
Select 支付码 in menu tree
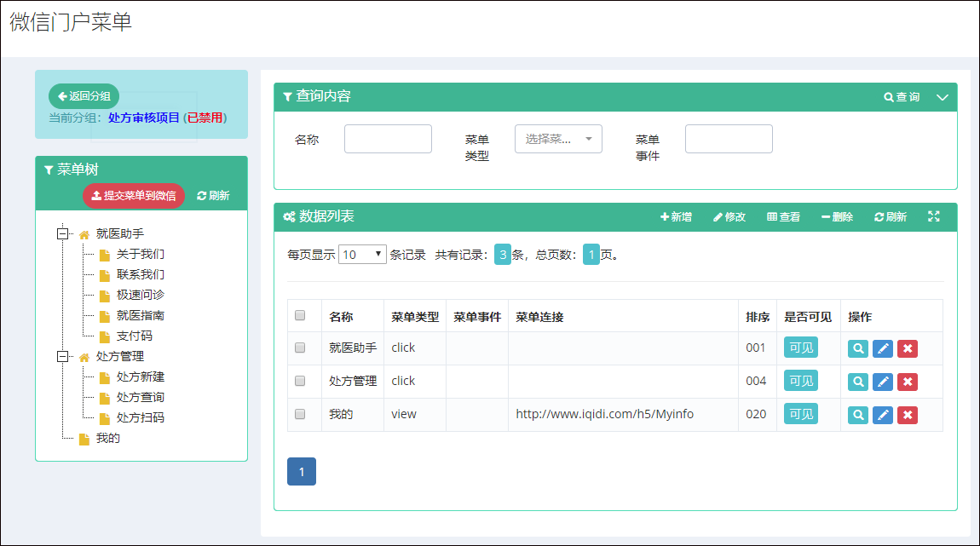click(135, 336)
